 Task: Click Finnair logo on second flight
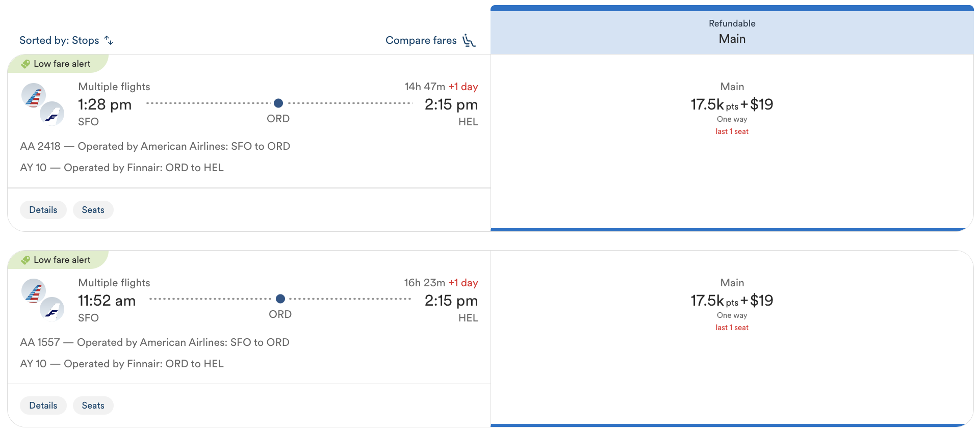tap(52, 309)
